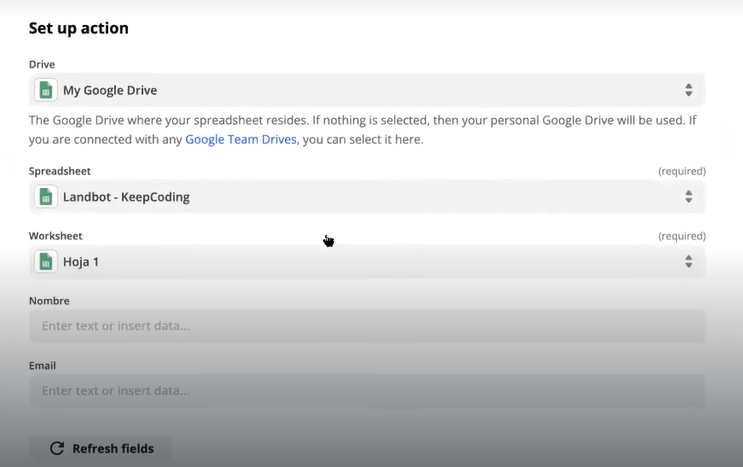Click the Refresh fields button

tap(100, 449)
